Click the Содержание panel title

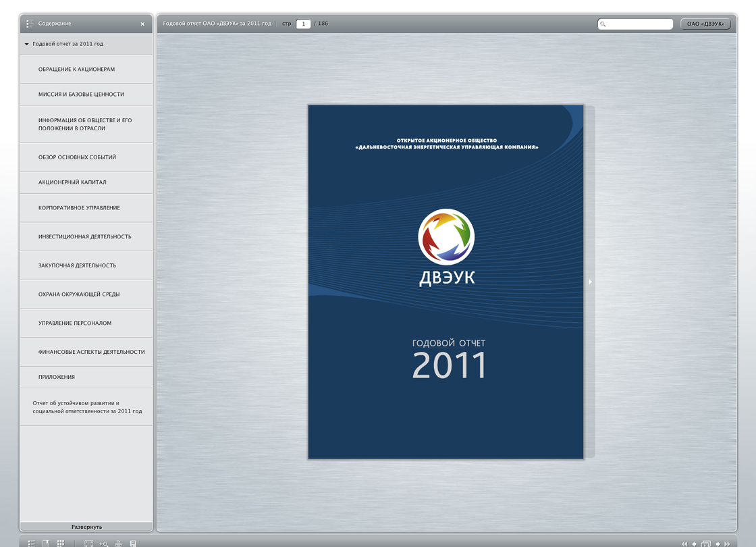(x=55, y=24)
